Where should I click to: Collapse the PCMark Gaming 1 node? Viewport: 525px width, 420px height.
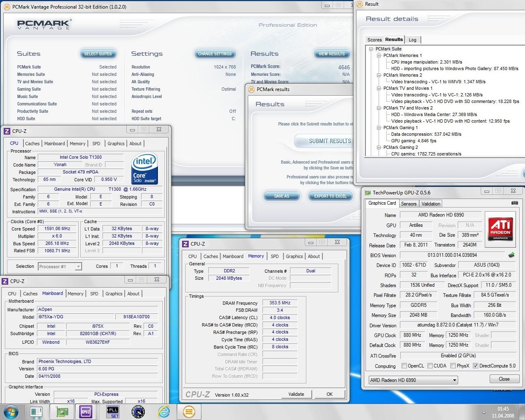pos(379,128)
